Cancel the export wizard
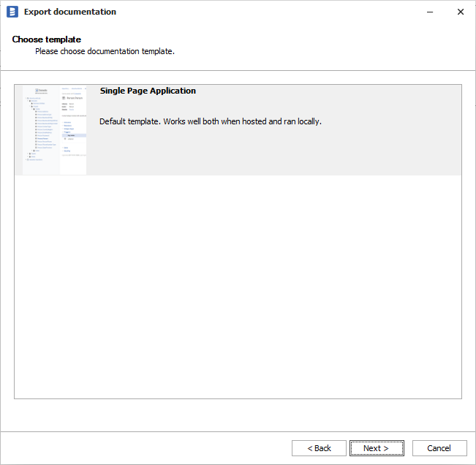476x465 pixels. (x=439, y=448)
